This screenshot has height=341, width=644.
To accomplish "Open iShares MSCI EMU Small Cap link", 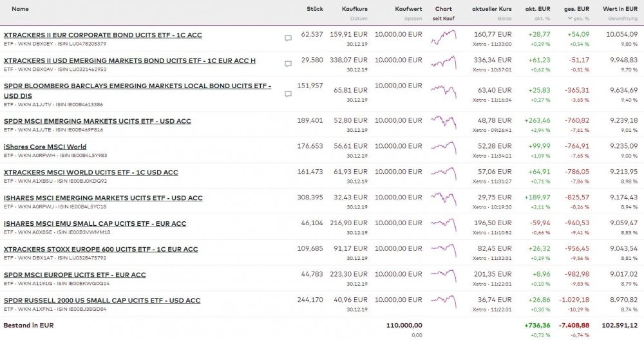I will point(95,223).
